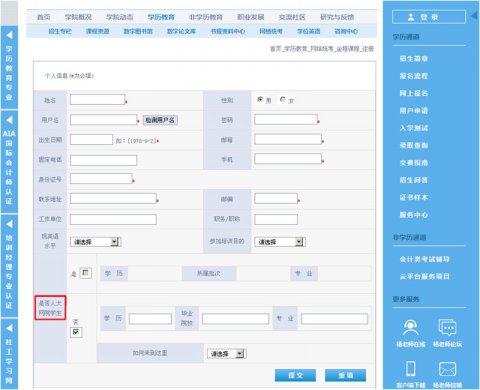Open the 参加培训目的 dropdown
480x390 pixels.
click(280, 242)
